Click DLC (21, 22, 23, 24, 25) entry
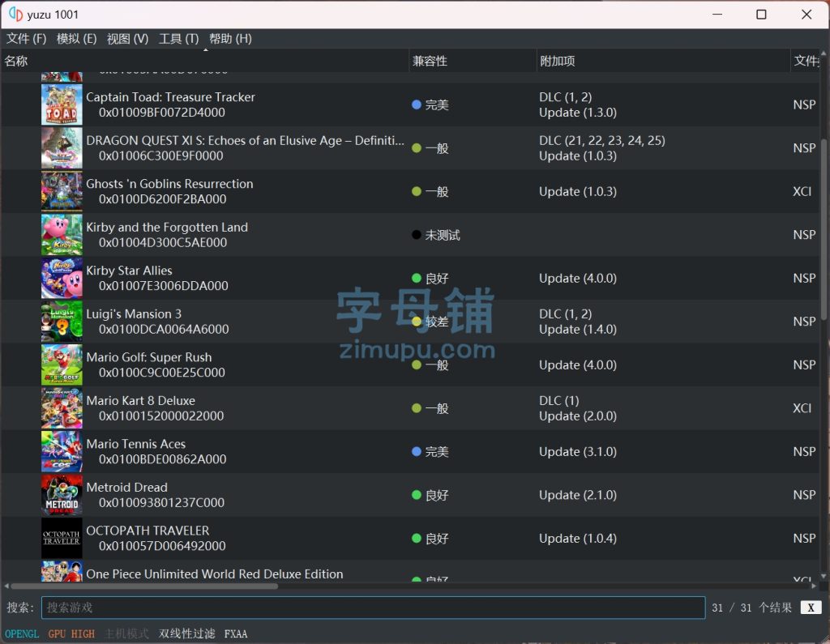Viewport: 830px width, 644px height. click(x=602, y=140)
